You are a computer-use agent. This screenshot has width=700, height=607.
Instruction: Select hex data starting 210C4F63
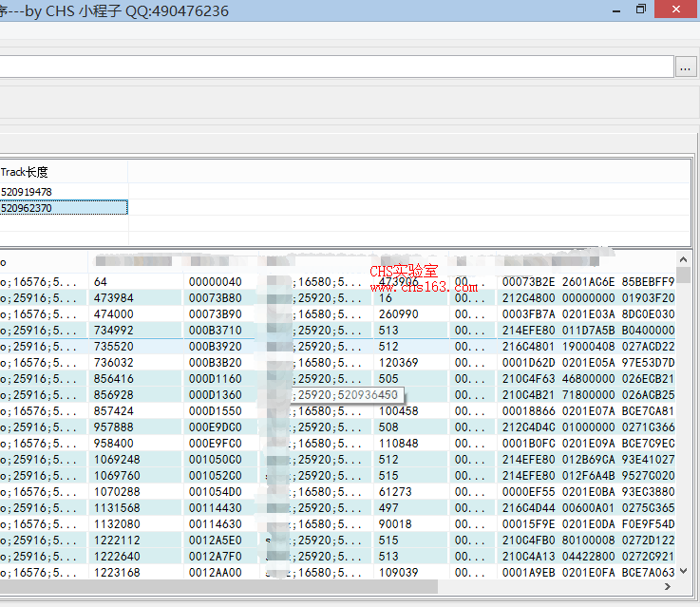tap(588, 379)
